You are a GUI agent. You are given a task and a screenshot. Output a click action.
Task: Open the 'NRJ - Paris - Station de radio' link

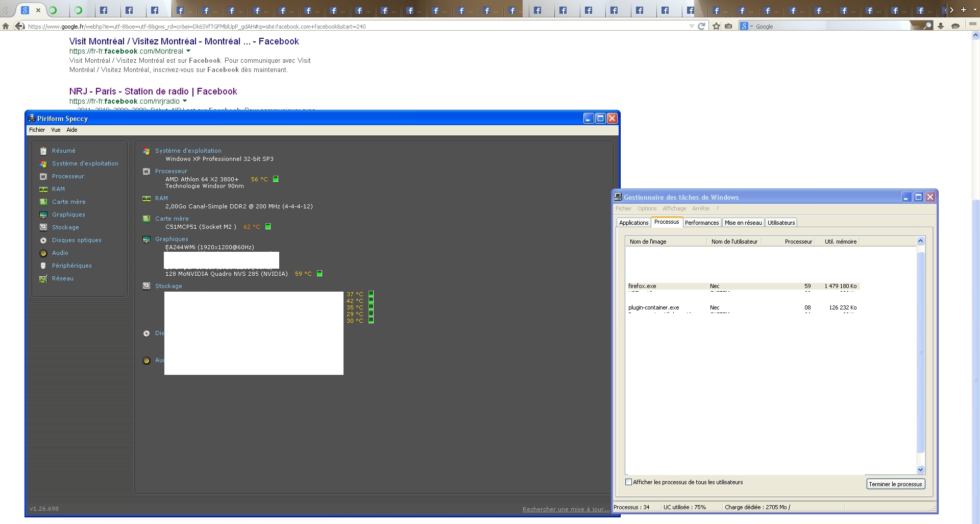153,91
